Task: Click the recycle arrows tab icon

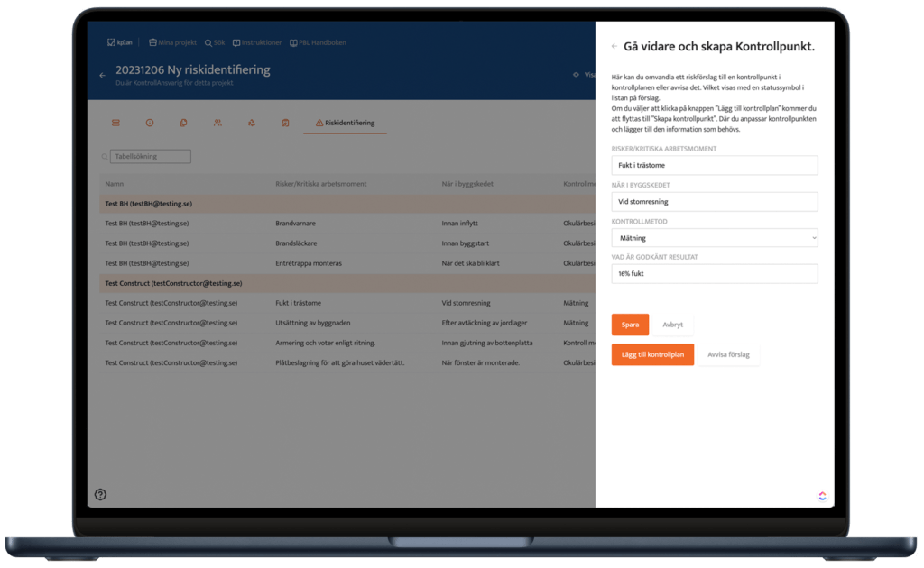Action: 251,123
